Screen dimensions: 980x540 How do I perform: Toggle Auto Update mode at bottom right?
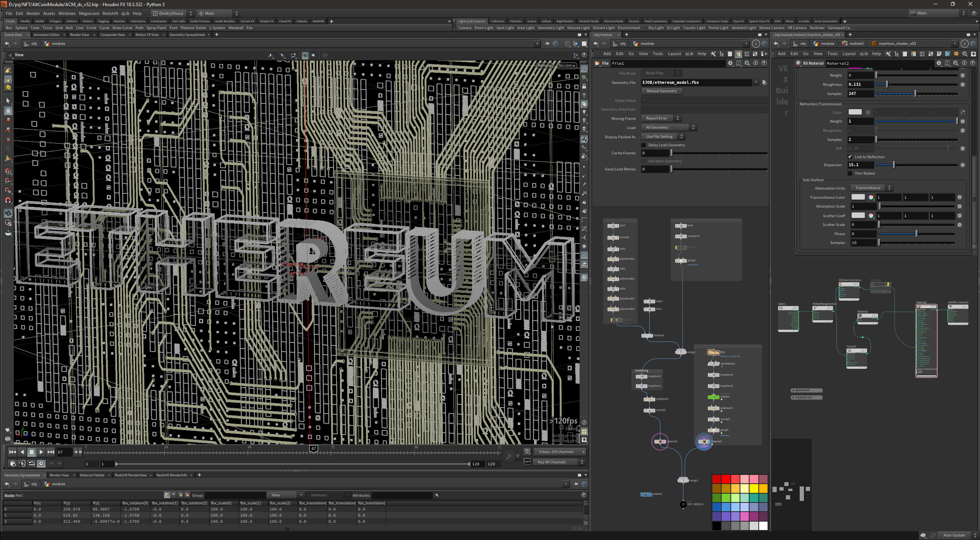(954, 535)
